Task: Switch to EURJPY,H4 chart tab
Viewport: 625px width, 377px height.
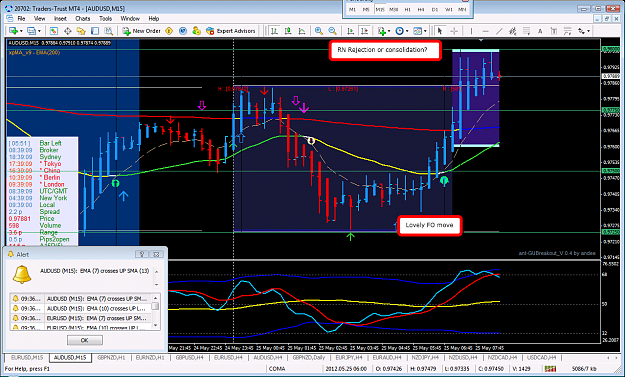Action: (x=349, y=357)
